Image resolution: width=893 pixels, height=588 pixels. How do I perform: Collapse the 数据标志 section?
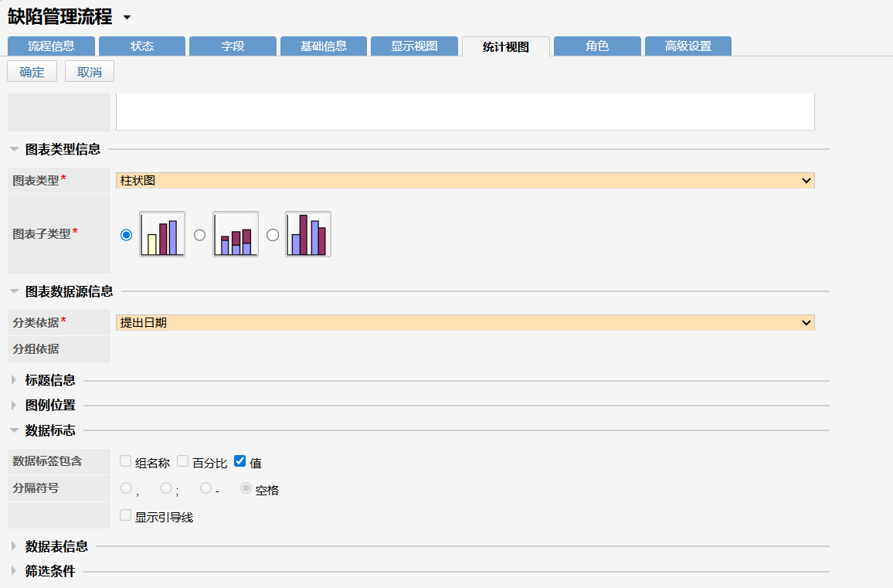click(x=14, y=430)
